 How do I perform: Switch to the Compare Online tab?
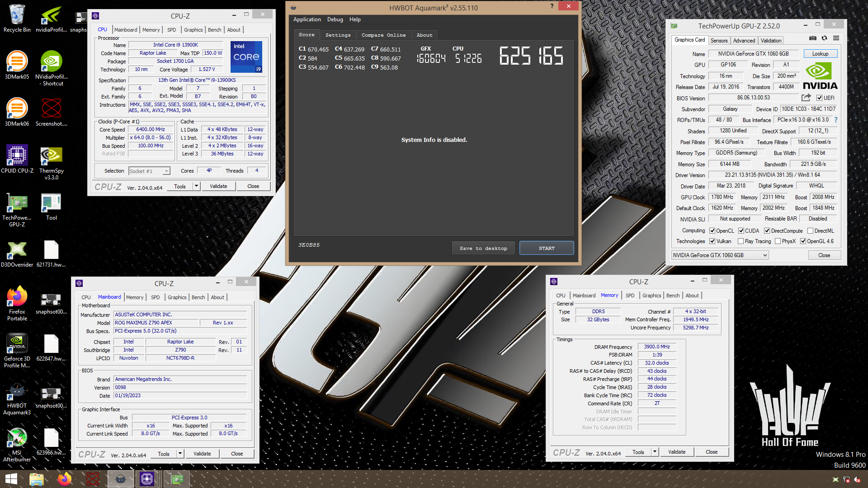point(383,35)
